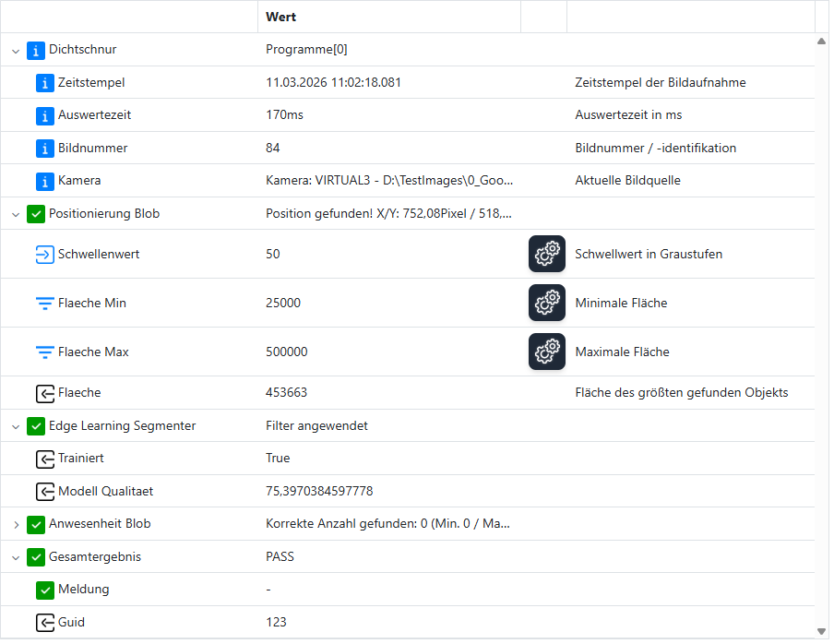Click green checkmark of Edge Learning Segmenter
Viewport: 834px width, 644px height.
pyautogui.click(x=36, y=426)
